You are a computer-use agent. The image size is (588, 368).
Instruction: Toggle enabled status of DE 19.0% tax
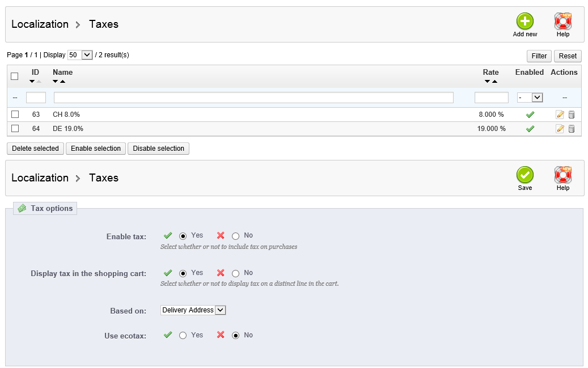pos(530,129)
